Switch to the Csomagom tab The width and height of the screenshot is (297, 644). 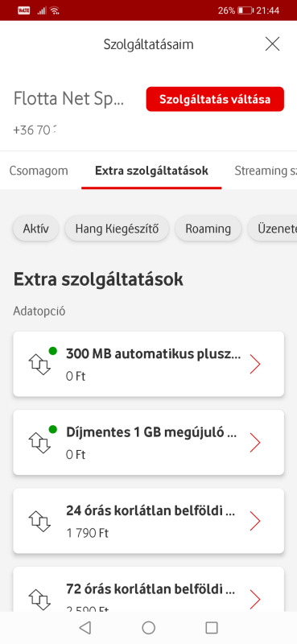[39, 171]
